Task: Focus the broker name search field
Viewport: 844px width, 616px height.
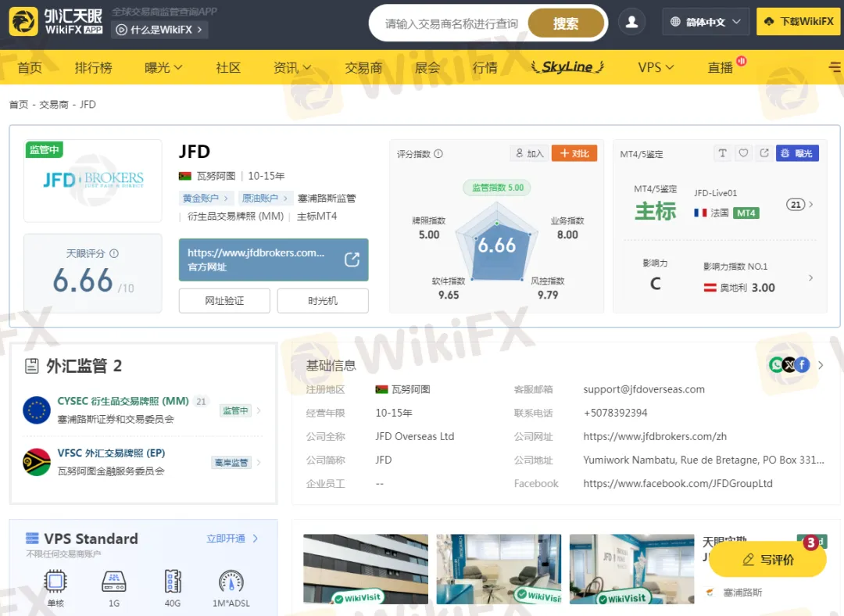Action: (451, 23)
